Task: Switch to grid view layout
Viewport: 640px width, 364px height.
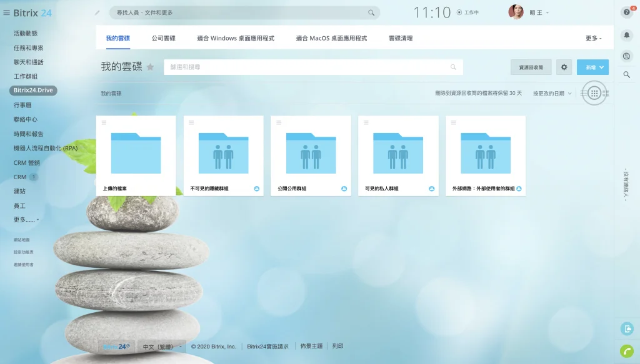Action: 594,93
